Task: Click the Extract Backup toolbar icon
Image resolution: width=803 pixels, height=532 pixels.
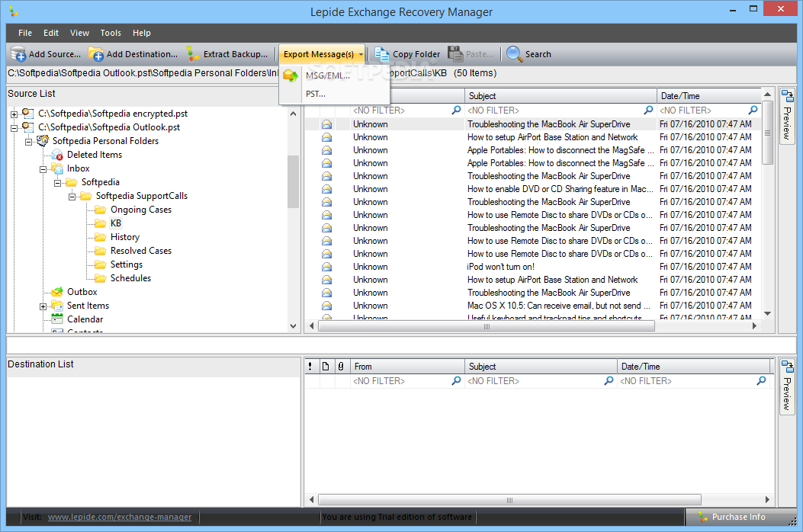Action: tap(193, 54)
